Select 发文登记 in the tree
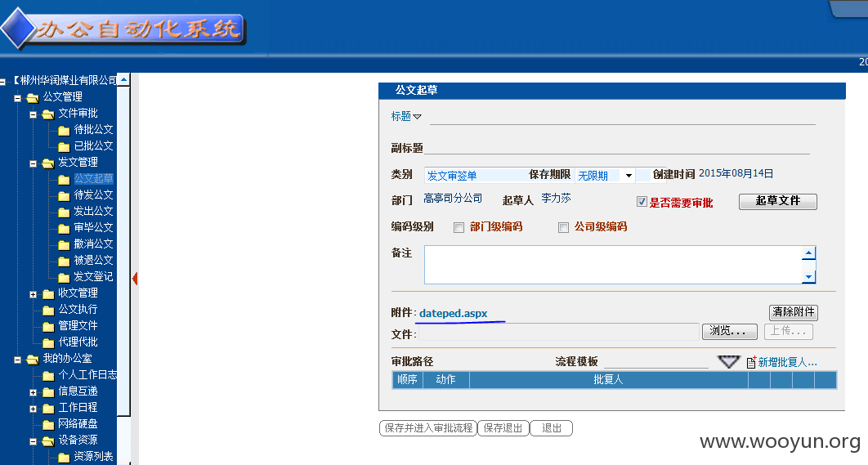The width and height of the screenshot is (868, 465). [x=93, y=276]
